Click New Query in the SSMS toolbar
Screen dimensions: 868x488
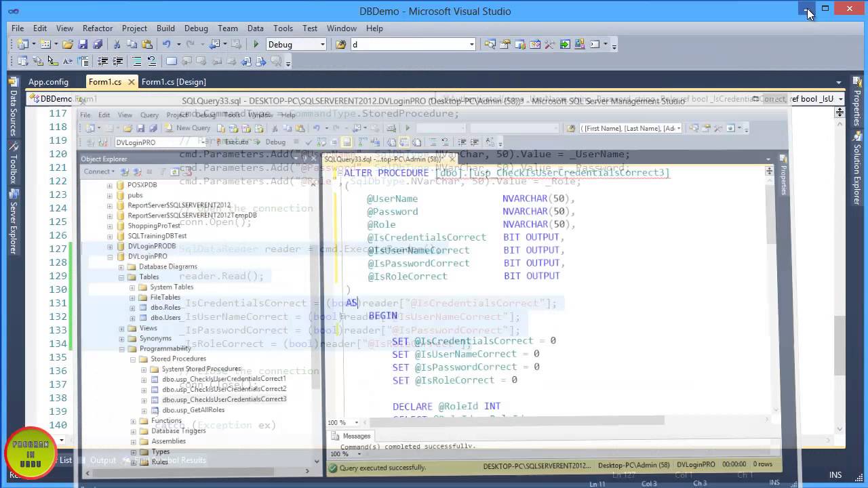[188, 128]
